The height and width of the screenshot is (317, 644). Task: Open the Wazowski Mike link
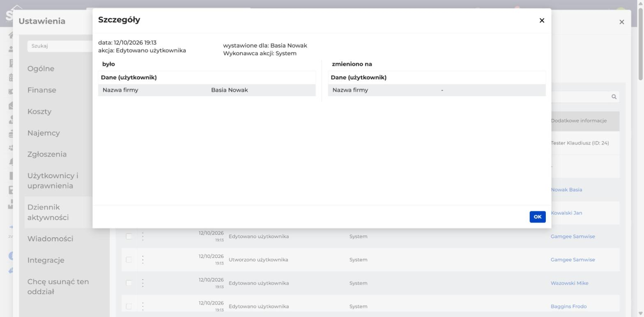click(569, 283)
